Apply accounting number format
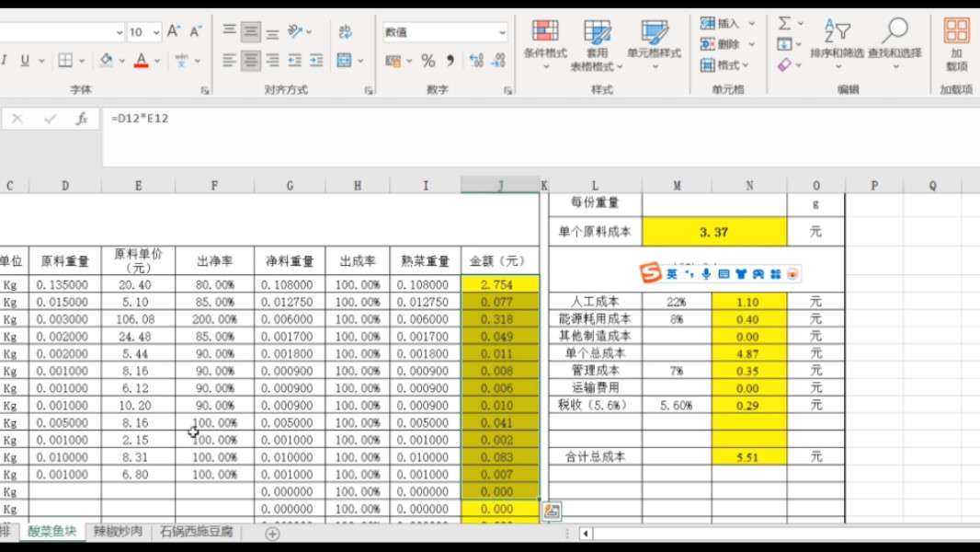 coord(393,61)
